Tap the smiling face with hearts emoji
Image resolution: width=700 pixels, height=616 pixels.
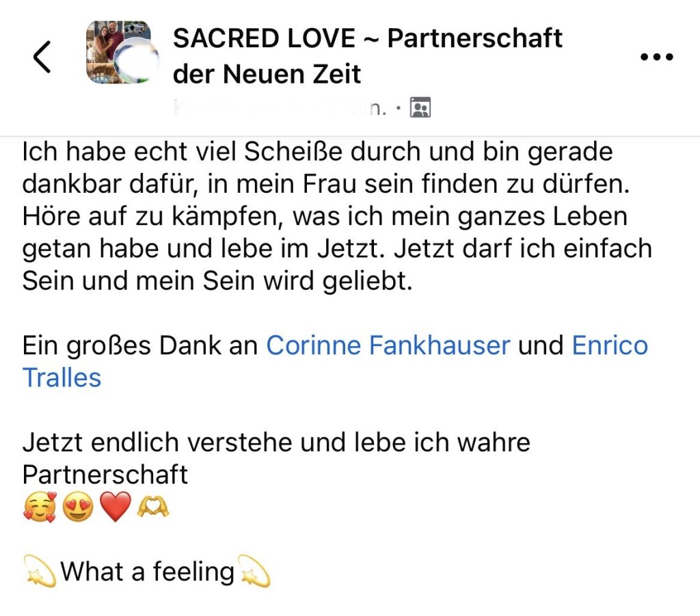pos(40,507)
